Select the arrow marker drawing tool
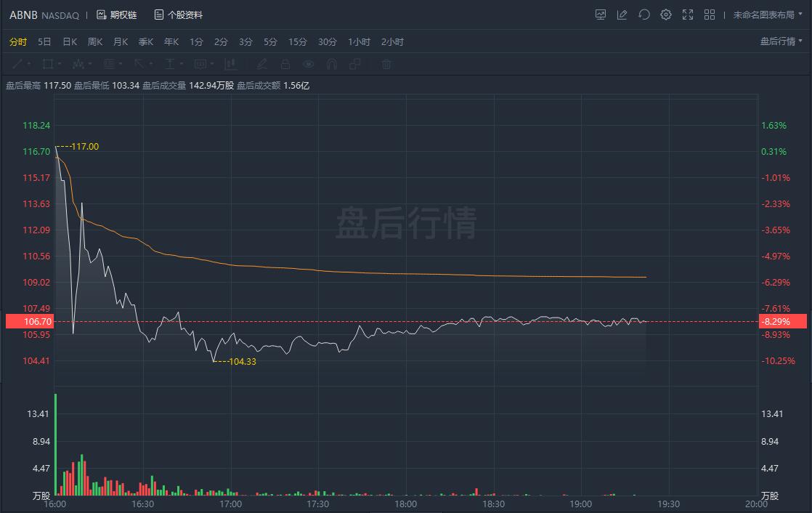Image resolution: width=812 pixels, height=513 pixels. pyautogui.click(x=139, y=64)
